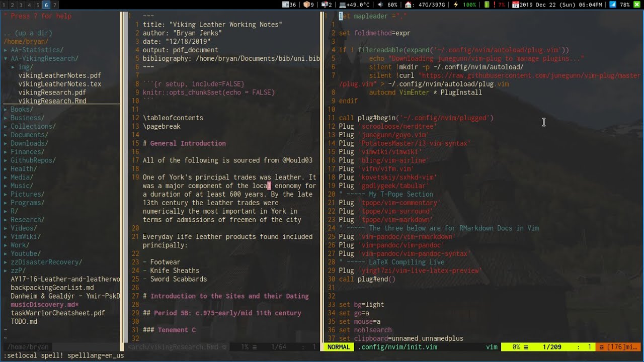Click the red exclamation battery warning

495,5
